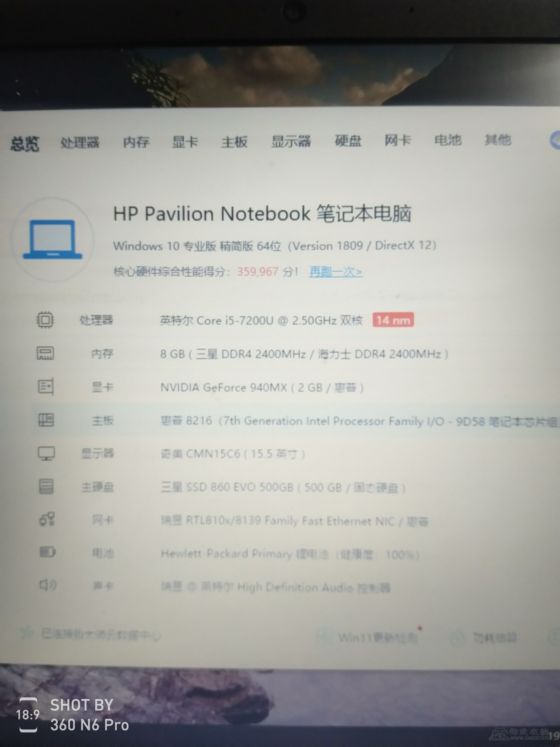560x747 pixels.
Task: Click the 功耗估算 button
Action: point(495,638)
